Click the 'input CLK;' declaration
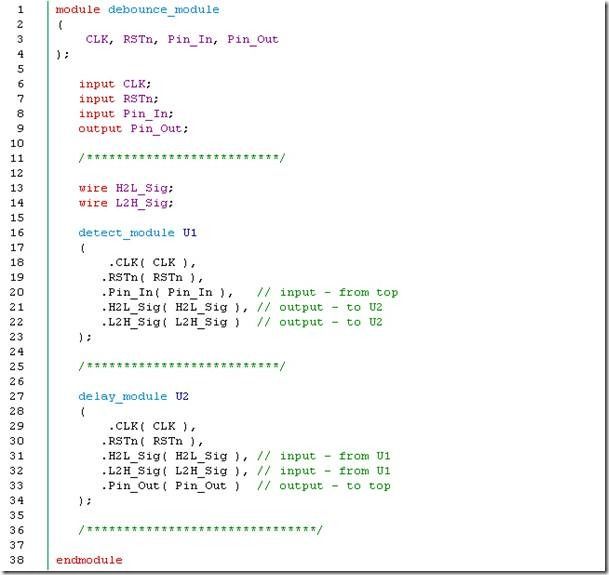The image size is (609, 575). pyautogui.click(x=115, y=84)
